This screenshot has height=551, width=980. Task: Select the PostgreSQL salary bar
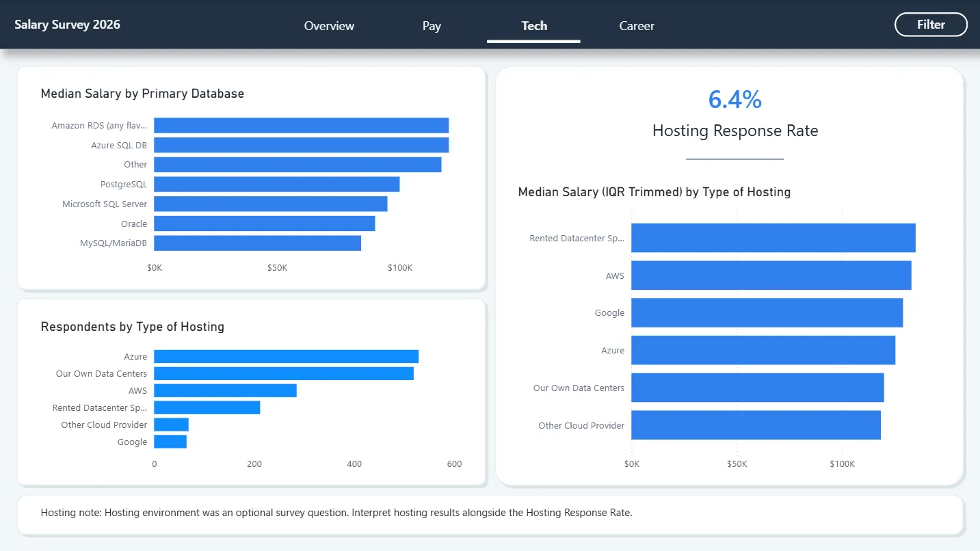pos(276,185)
